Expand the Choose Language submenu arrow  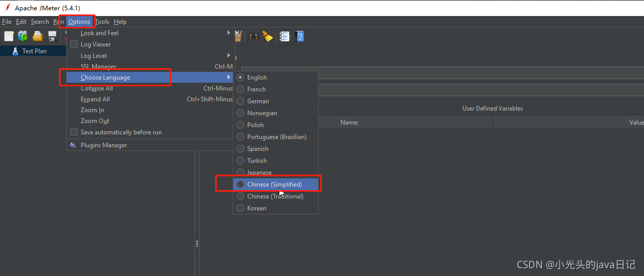pos(229,78)
